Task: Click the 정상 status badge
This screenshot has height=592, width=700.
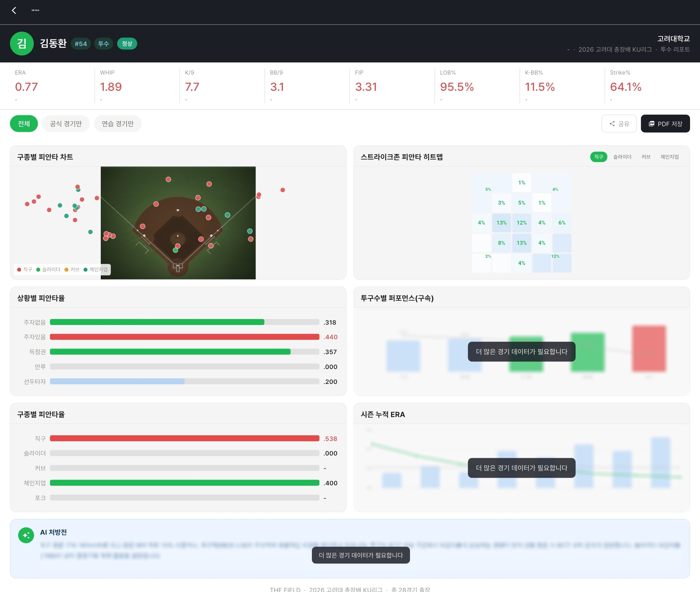Action: (x=127, y=44)
